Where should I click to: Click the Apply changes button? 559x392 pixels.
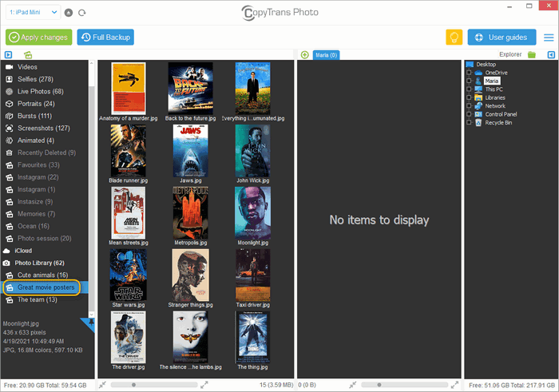(x=38, y=37)
